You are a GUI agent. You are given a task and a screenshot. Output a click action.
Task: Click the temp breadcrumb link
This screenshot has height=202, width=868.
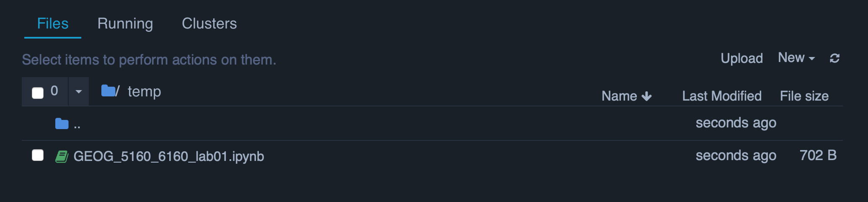144,91
